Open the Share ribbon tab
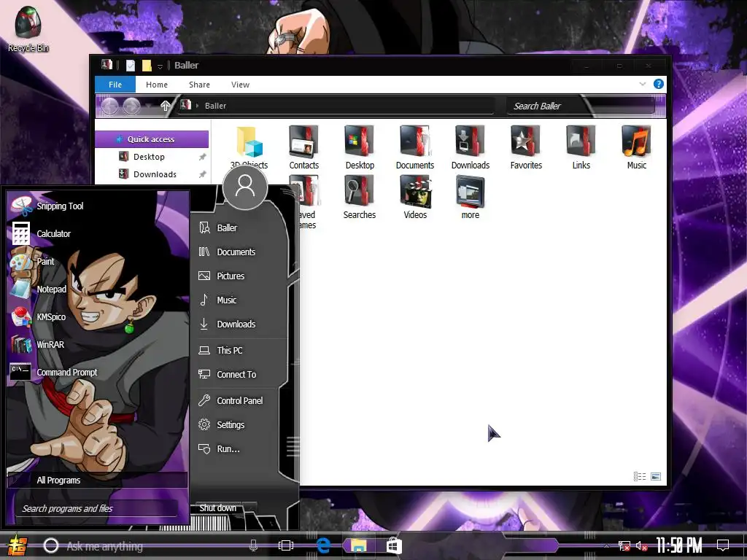Screen dimensions: 747x560 (199, 85)
